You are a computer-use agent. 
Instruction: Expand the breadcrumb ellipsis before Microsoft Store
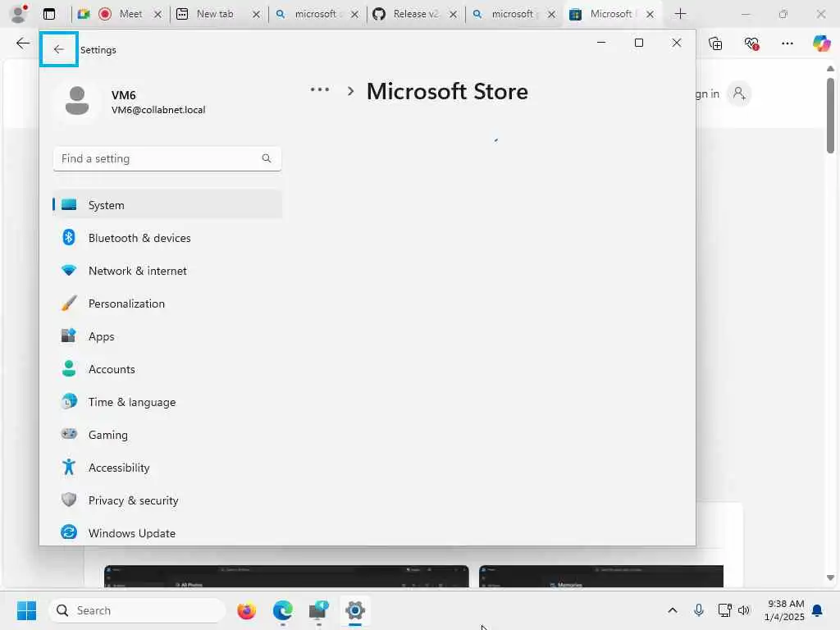tap(320, 90)
